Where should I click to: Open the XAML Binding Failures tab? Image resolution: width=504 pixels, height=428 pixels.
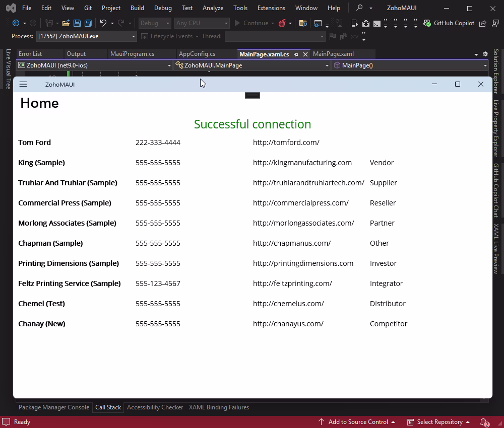click(x=219, y=407)
